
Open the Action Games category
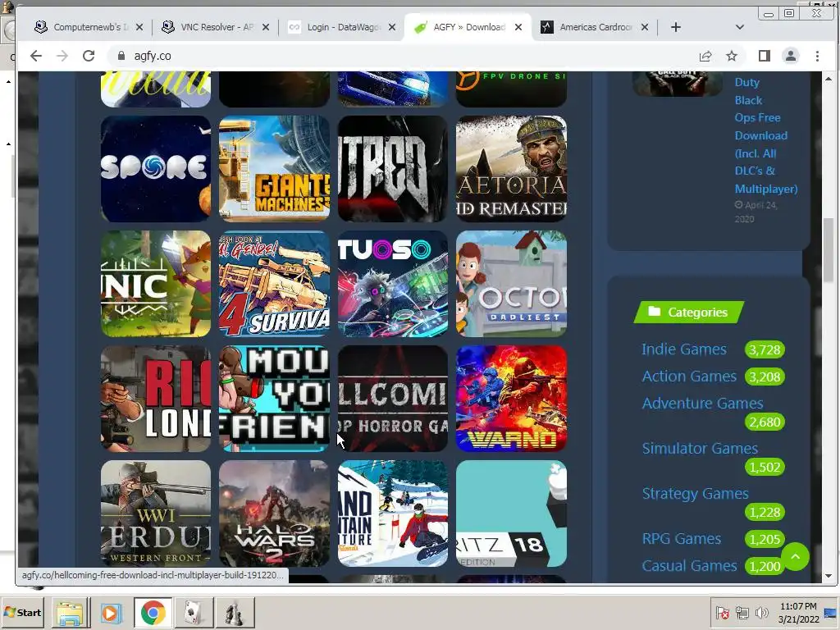(689, 376)
